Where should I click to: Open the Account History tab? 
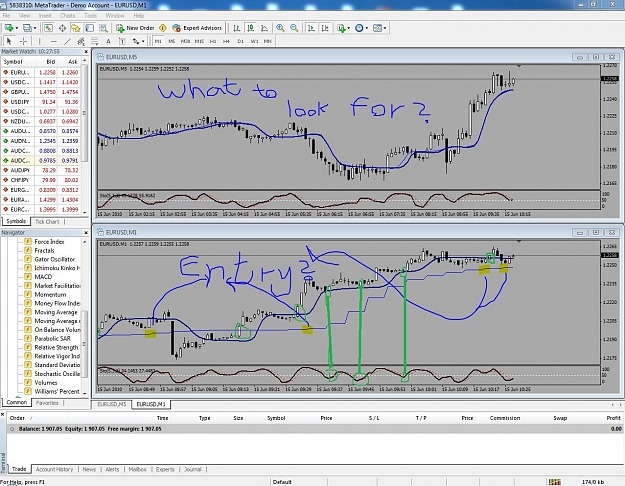54,469
